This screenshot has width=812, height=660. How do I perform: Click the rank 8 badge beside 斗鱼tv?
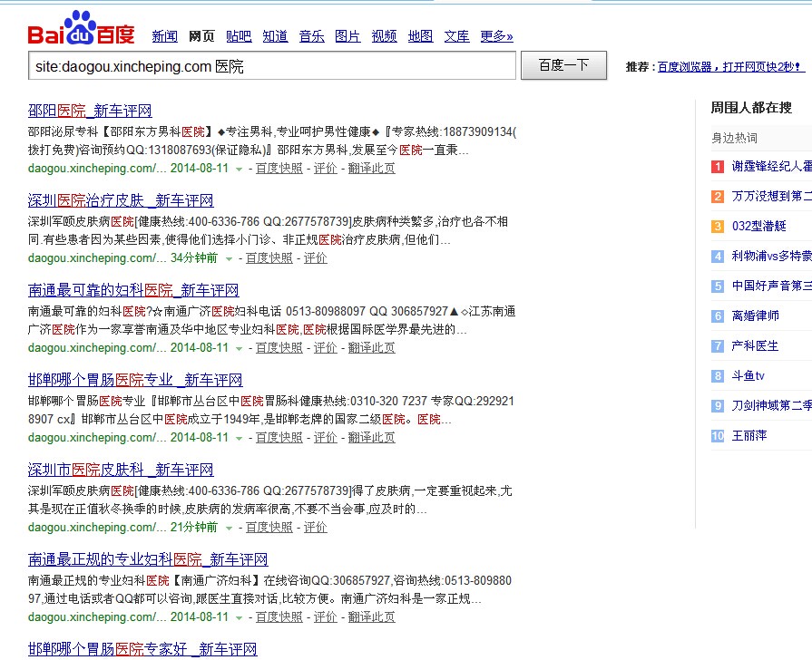[717, 376]
